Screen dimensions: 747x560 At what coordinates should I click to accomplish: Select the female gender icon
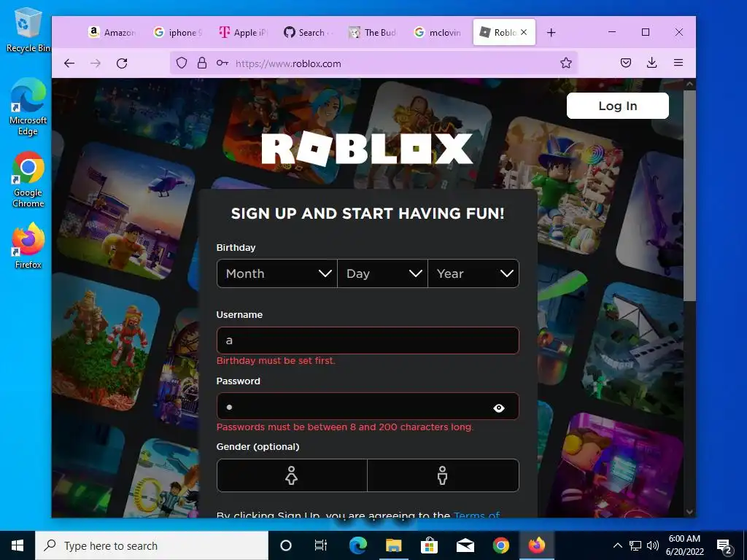[292, 475]
